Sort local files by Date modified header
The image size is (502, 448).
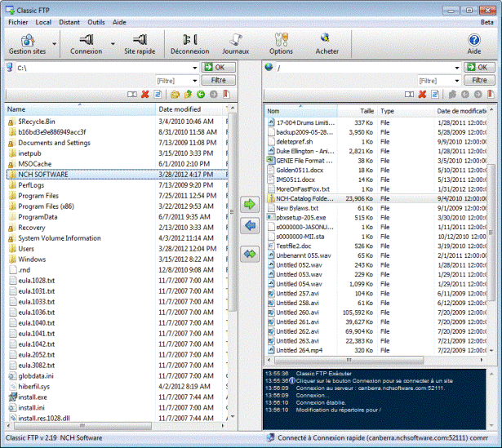pyautogui.click(x=190, y=109)
